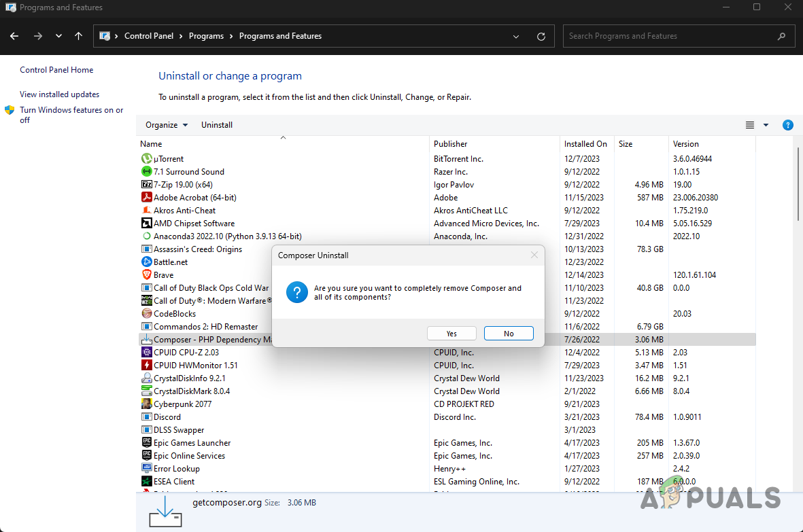The image size is (803, 532).
Task: Click the 7-Zip icon
Action: tap(146, 184)
